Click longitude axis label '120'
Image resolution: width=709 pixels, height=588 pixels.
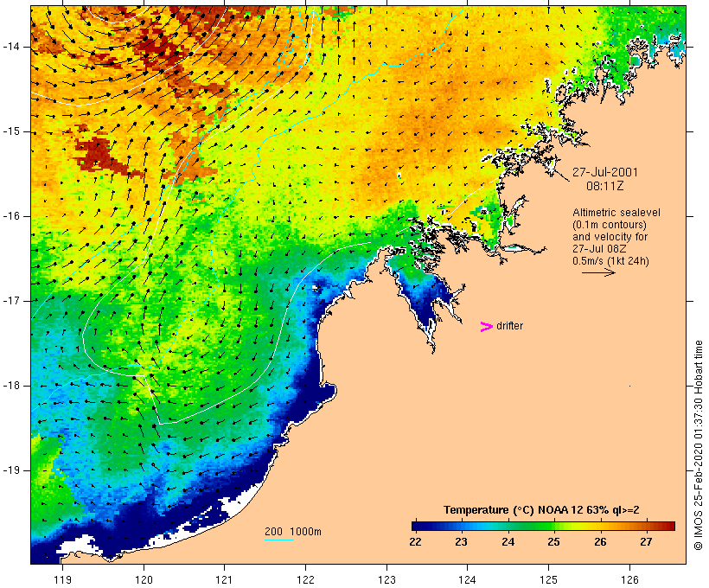tap(144, 580)
